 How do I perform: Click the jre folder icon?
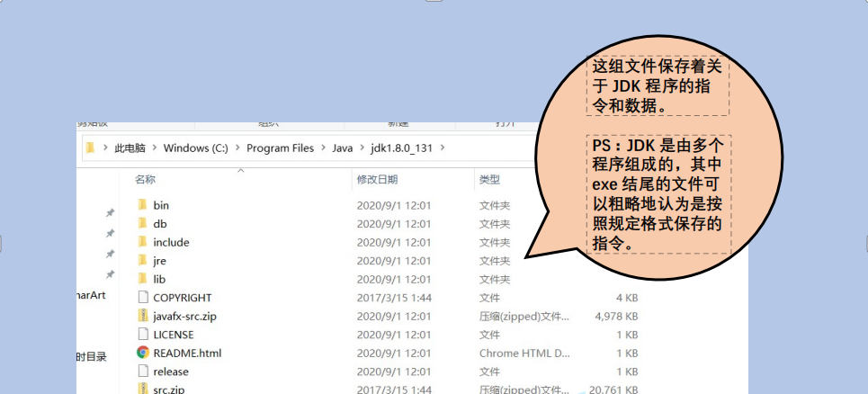142,260
